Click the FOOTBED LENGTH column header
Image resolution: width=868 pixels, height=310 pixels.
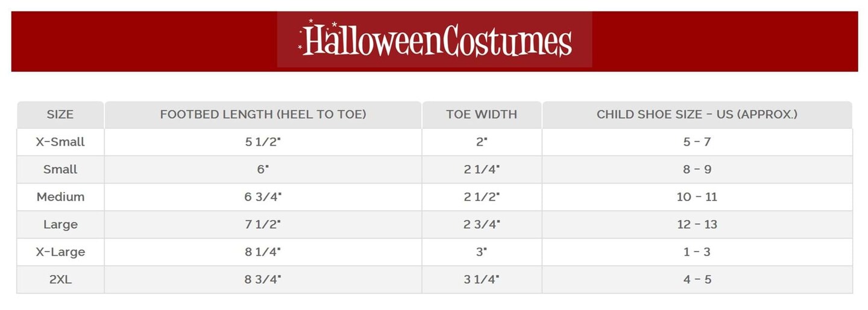coord(263,114)
